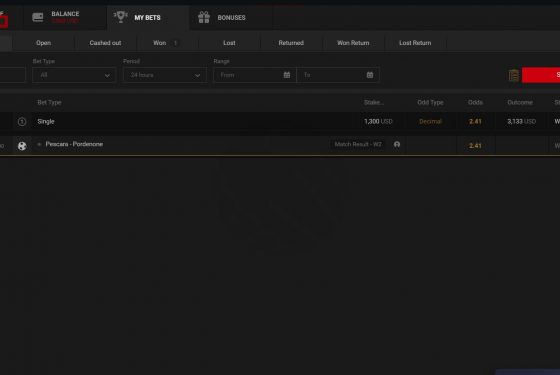Viewport: 560px width, 375px height.
Task: Click the red site logo
Action: tap(4, 20)
